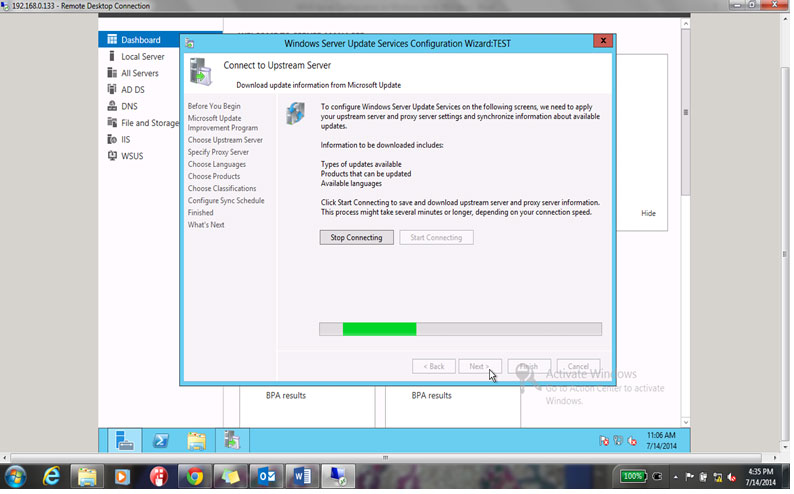The width and height of the screenshot is (794, 494).
Task: Open File Explorer on remote taskbar
Action: (196, 440)
